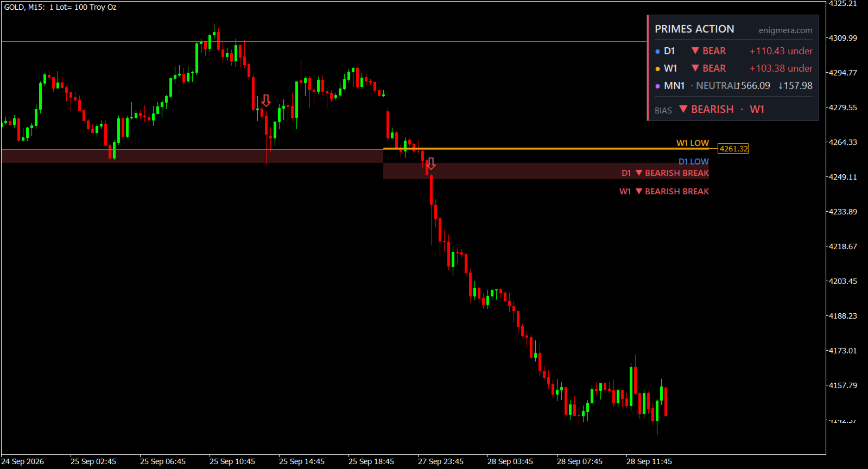The height and width of the screenshot is (469, 868).
Task: Click the W1 orange dot indicator
Action: click(x=657, y=69)
